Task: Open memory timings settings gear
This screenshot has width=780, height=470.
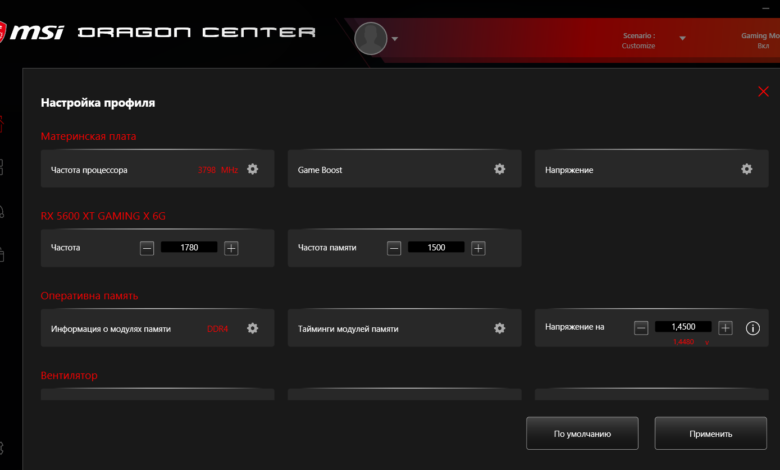Action: (x=499, y=328)
